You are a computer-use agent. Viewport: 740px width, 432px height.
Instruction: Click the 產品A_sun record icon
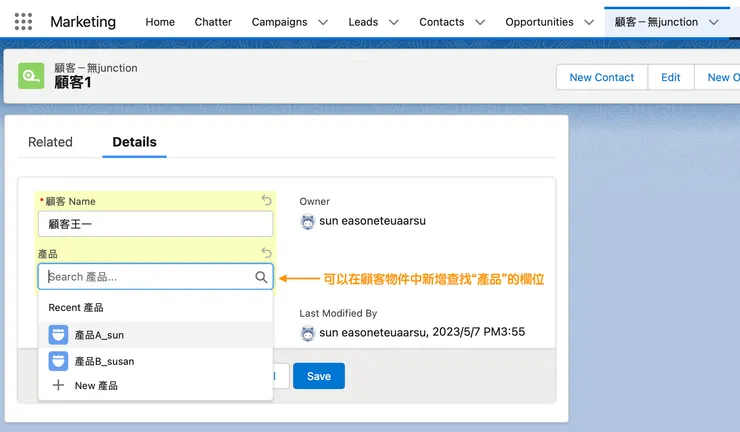pyautogui.click(x=58, y=335)
